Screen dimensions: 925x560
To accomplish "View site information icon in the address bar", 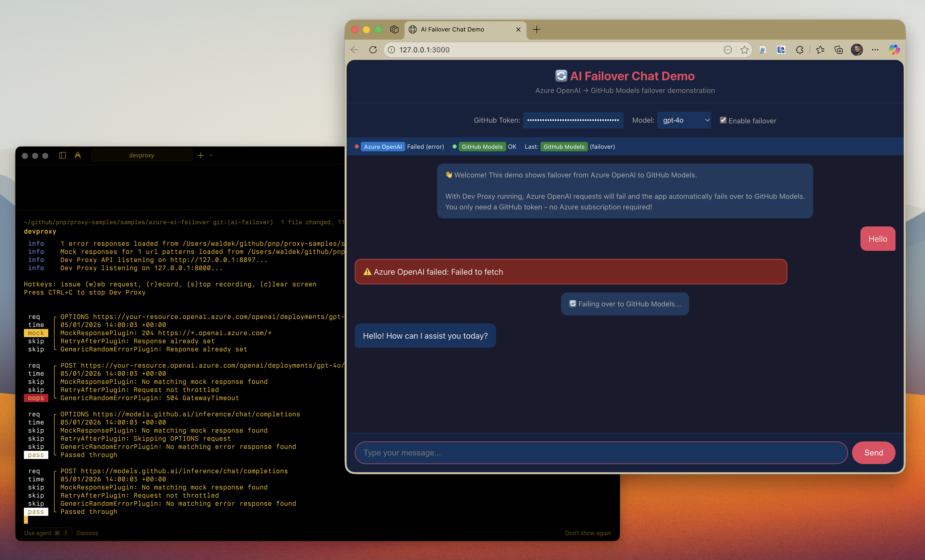I will point(392,50).
